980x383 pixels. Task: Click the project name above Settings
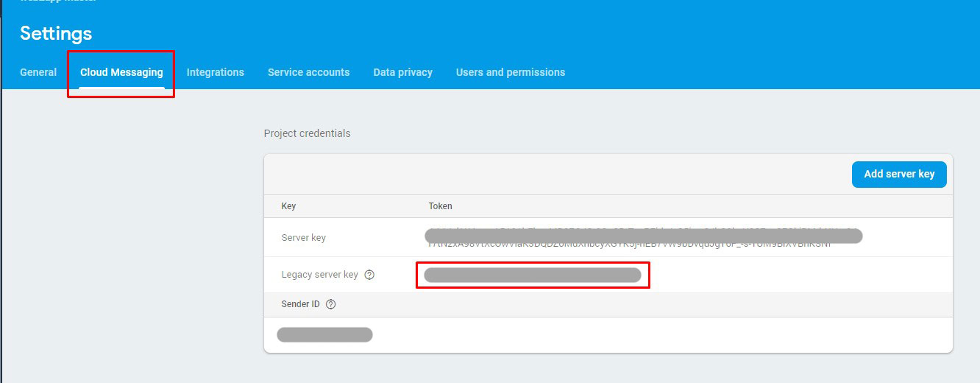pyautogui.click(x=57, y=2)
